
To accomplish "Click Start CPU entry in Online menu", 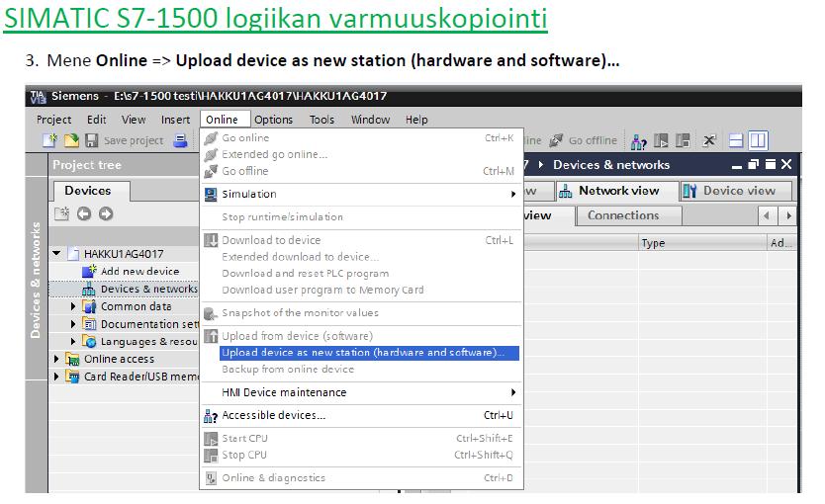I will point(361,439).
